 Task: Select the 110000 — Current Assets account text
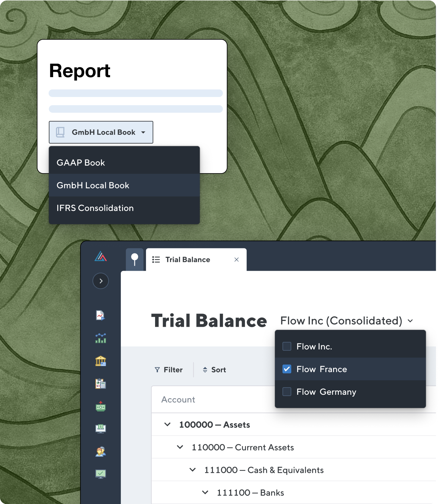pyautogui.click(x=243, y=447)
